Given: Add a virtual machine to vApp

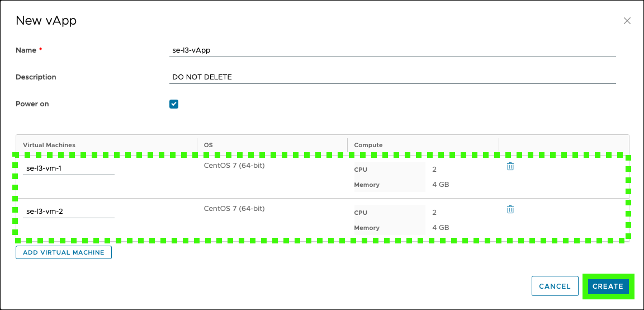Looking at the screenshot, I should pos(64,252).
